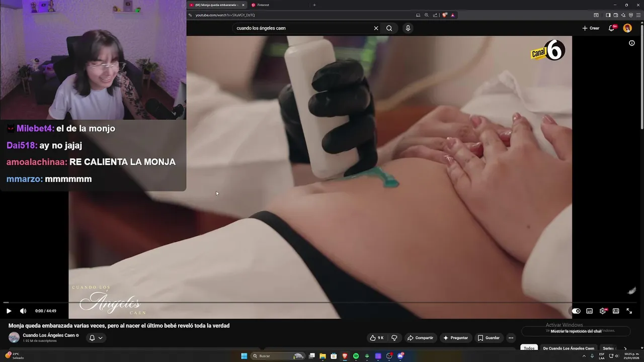The height and width of the screenshot is (362, 644).
Task: Click the share page icon in address bar
Action: point(435,15)
